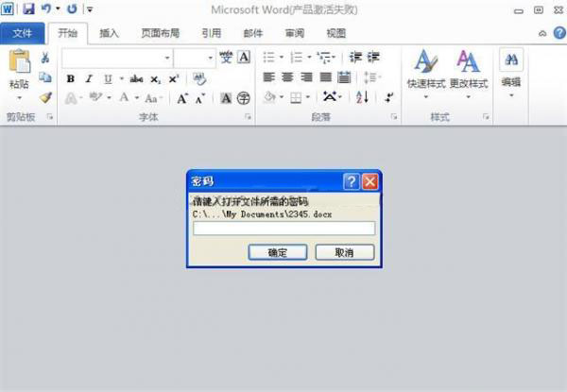567x392 pixels.
Task: Open the 编辑 binoculars menu
Action: coord(511,73)
